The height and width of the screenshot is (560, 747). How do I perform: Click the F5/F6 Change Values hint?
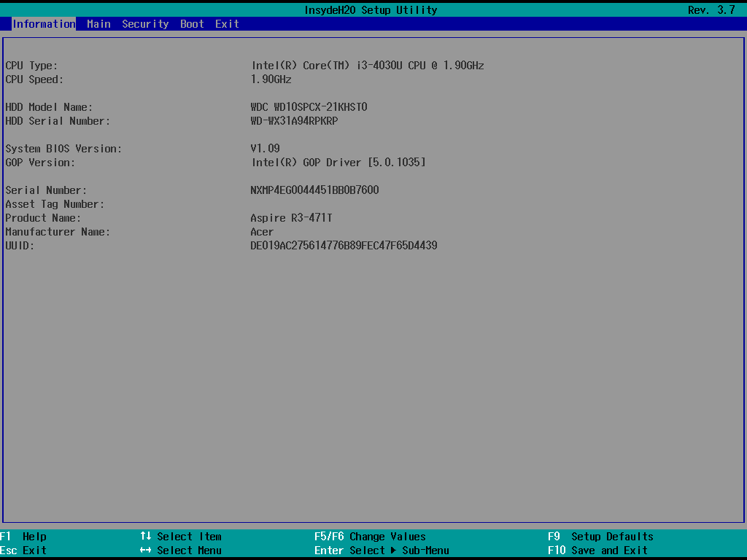point(370,537)
